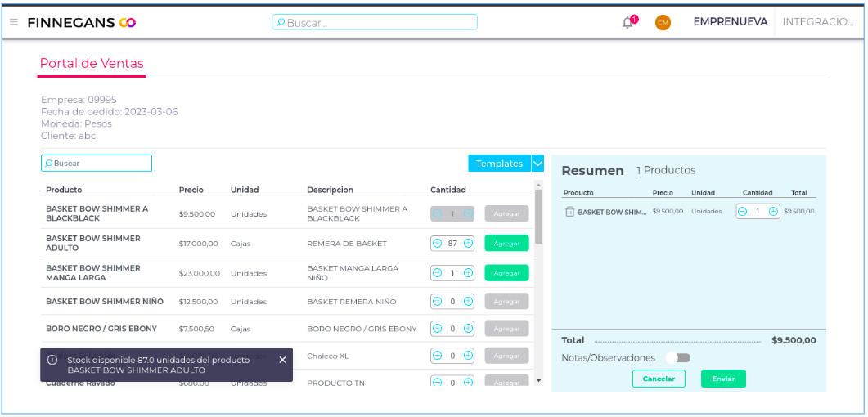
Task: Click the Producto column header in product list
Action: (x=64, y=190)
